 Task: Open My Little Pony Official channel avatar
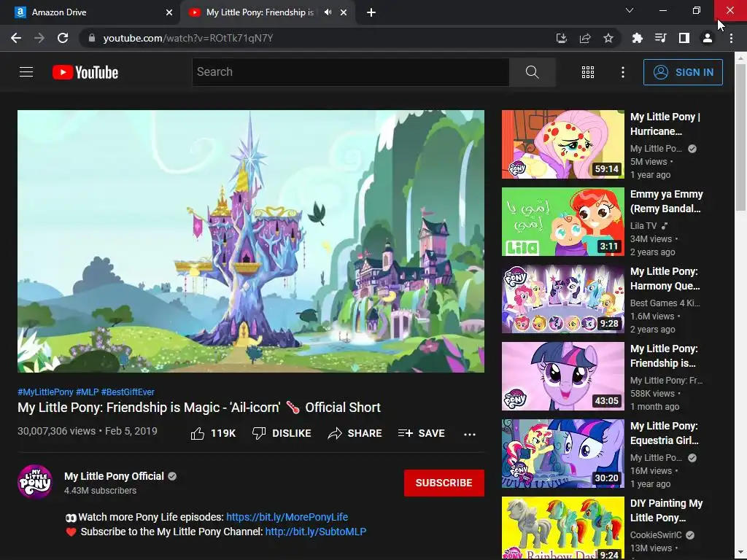35,481
